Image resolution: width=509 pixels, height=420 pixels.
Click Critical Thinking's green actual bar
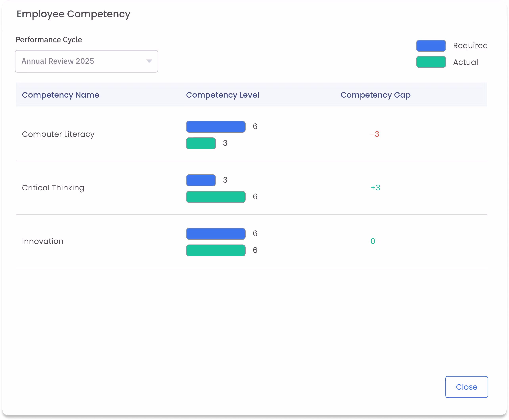pos(216,197)
